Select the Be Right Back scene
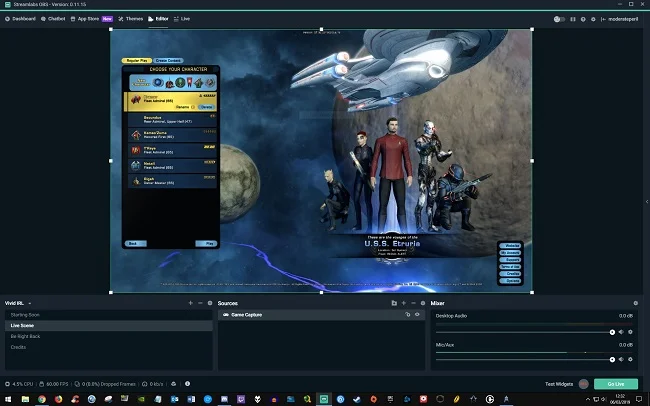The width and height of the screenshot is (650, 406). tap(109, 336)
